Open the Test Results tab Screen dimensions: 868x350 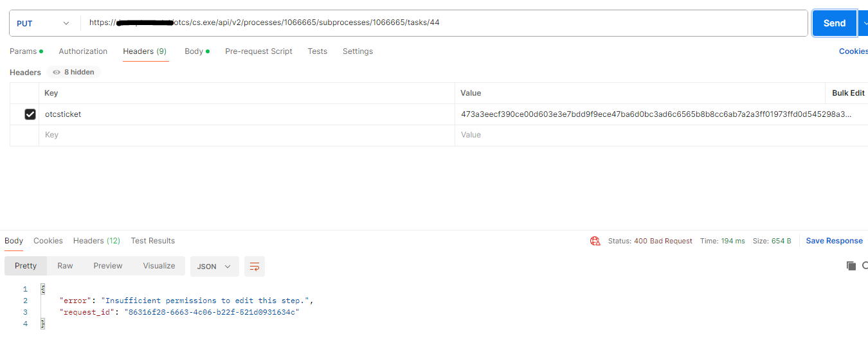pos(153,241)
